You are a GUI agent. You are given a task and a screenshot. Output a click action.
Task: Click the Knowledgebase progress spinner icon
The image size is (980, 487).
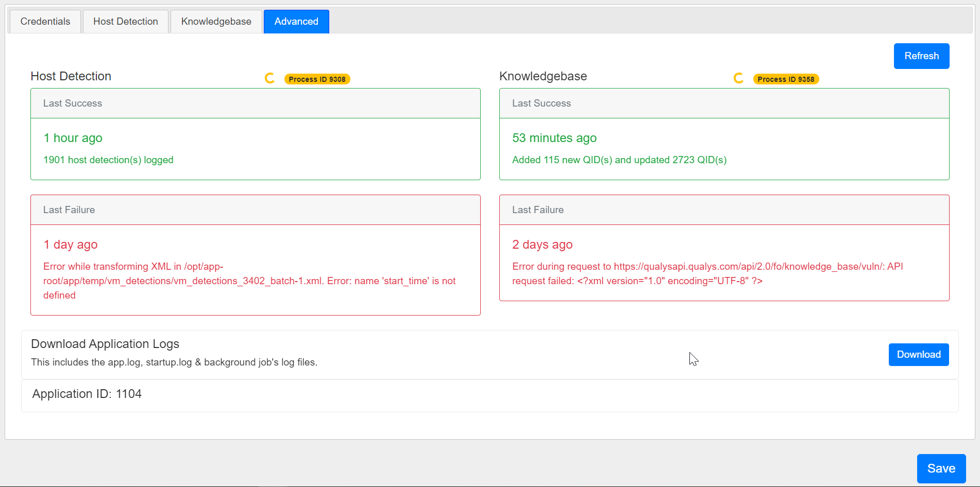point(738,78)
